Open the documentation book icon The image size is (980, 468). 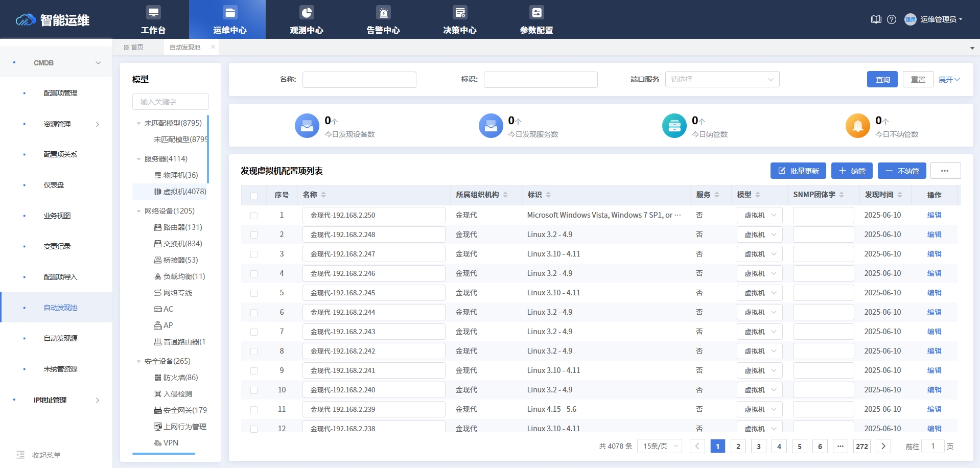876,19
